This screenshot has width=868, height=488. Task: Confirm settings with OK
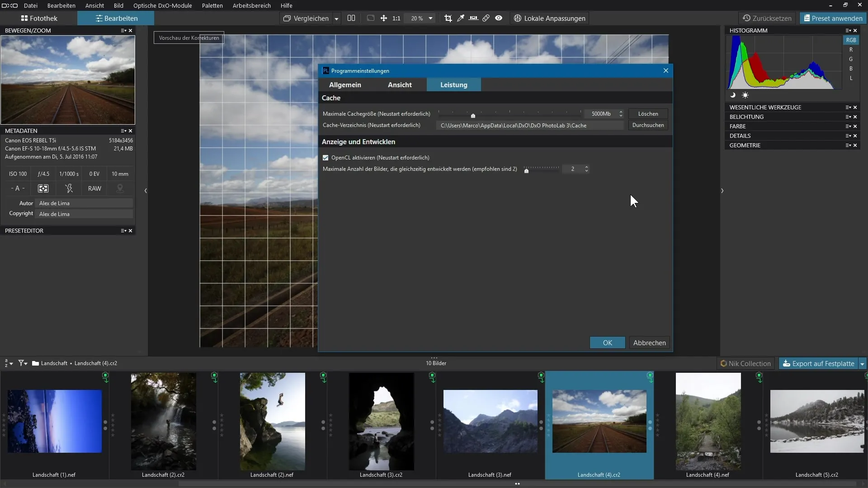[607, 343]
